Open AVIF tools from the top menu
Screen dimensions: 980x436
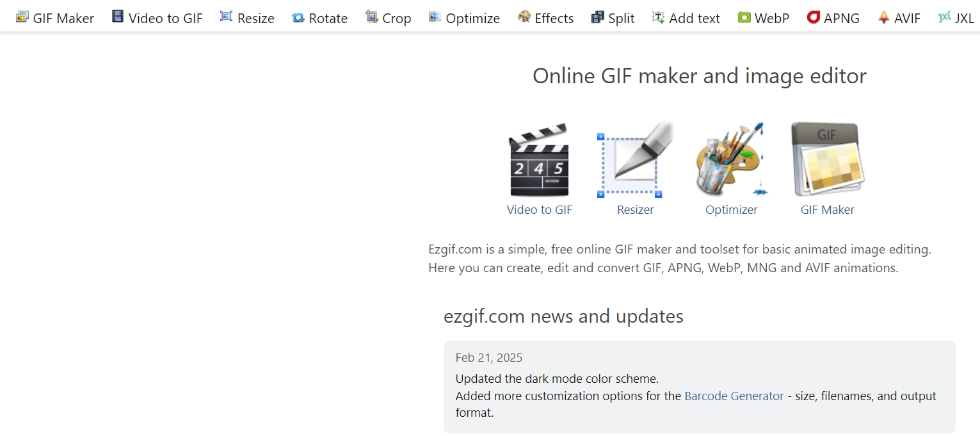907,19
